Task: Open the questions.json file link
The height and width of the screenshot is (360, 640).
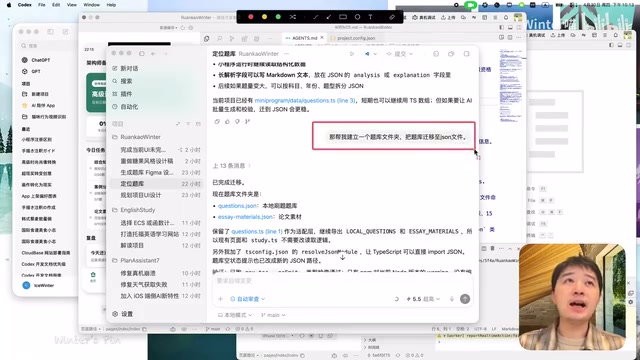Action: click(x=237, y=206)
